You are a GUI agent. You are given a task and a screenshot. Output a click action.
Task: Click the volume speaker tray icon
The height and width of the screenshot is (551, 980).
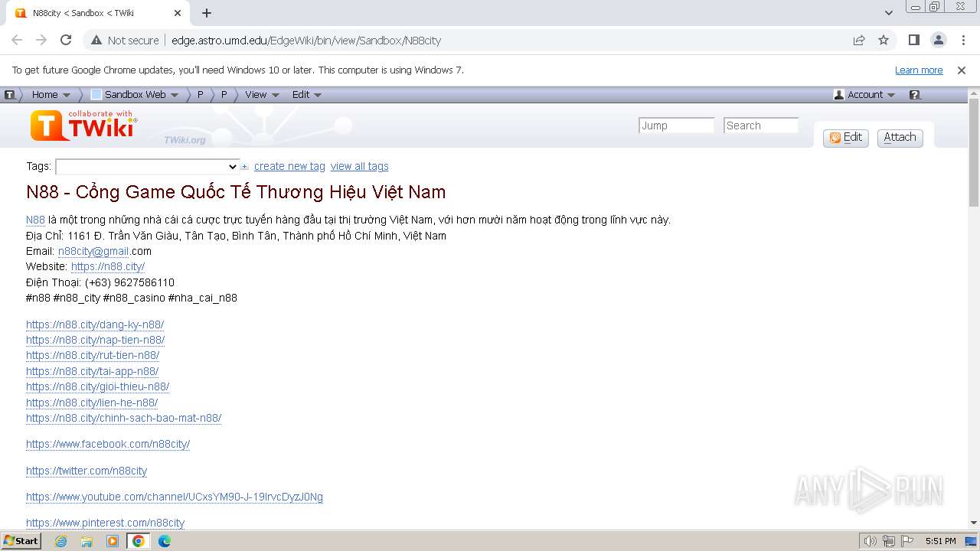(x=870, y=541)
